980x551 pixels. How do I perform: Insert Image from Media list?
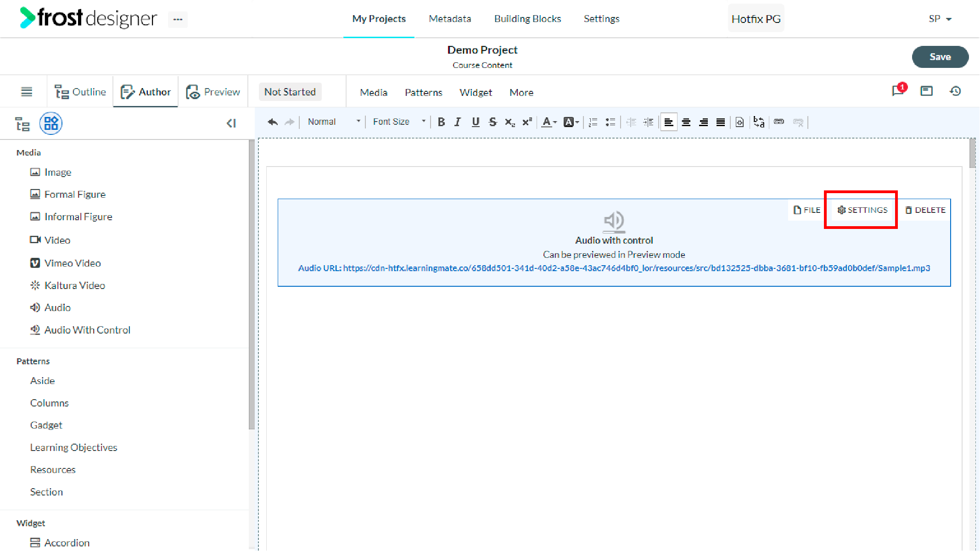tap(50, 173)
